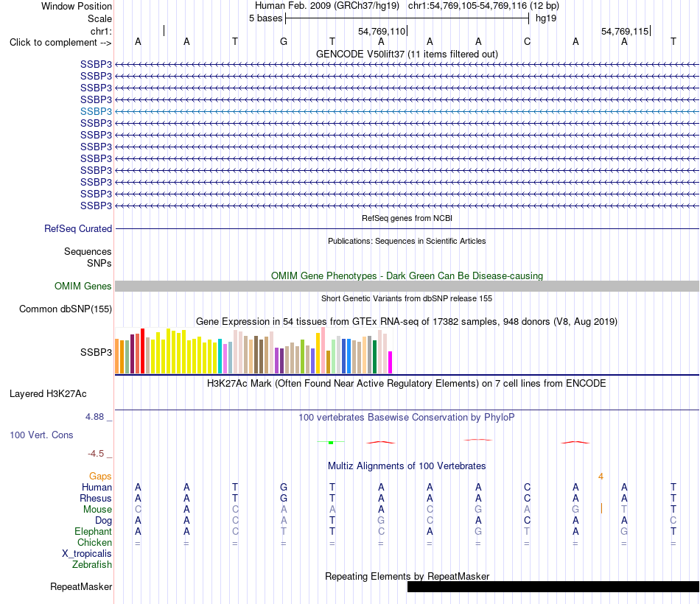700x604 pixels.
Task: Click 'RefSeq genes from NCBI' track title
Action: click(x=407, y=218)
